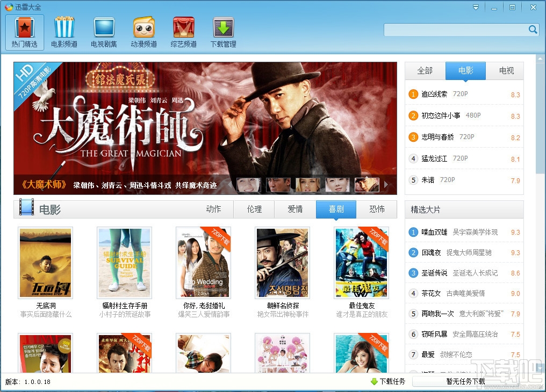Click the 最佳鬼友 movie poster

[x=362, y=263]
